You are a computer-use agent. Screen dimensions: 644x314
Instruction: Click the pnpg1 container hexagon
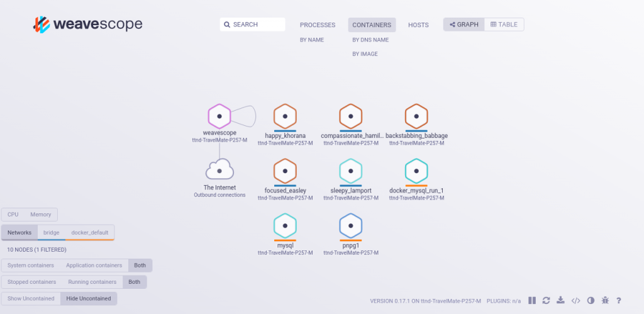(350, 225)
